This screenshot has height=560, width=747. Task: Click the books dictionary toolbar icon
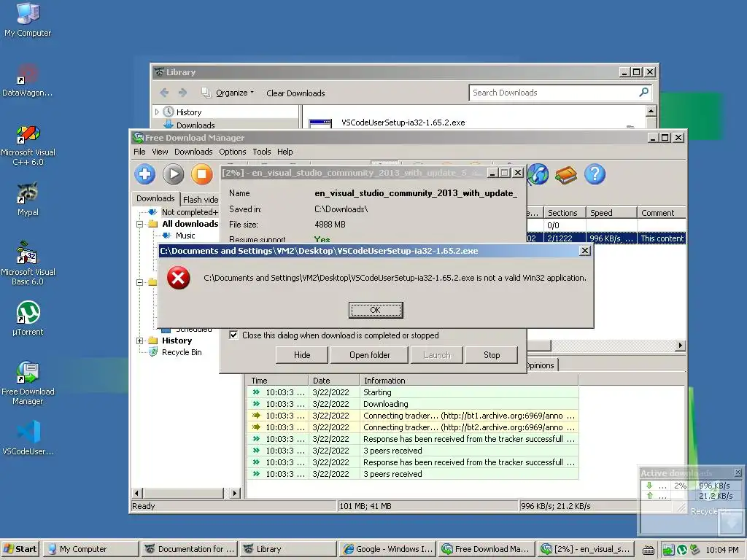coord(566,175)
